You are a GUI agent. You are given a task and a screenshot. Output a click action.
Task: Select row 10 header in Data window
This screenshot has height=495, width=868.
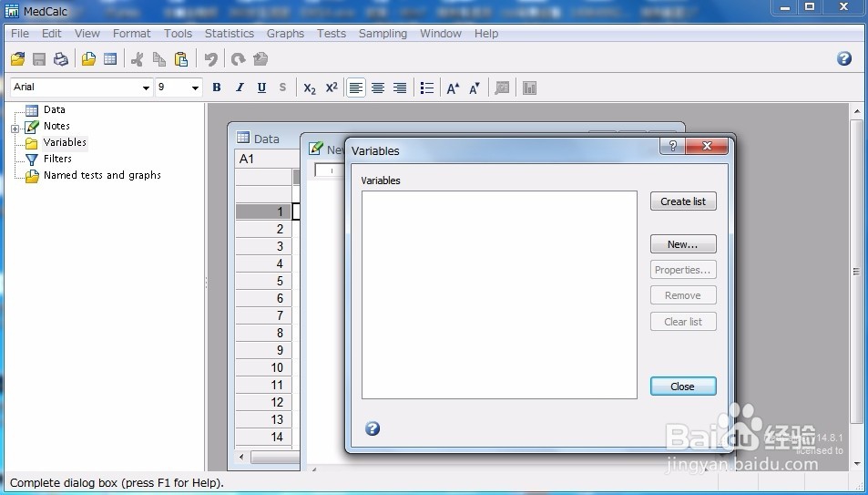pyautogui.click(x=263, y=367)
